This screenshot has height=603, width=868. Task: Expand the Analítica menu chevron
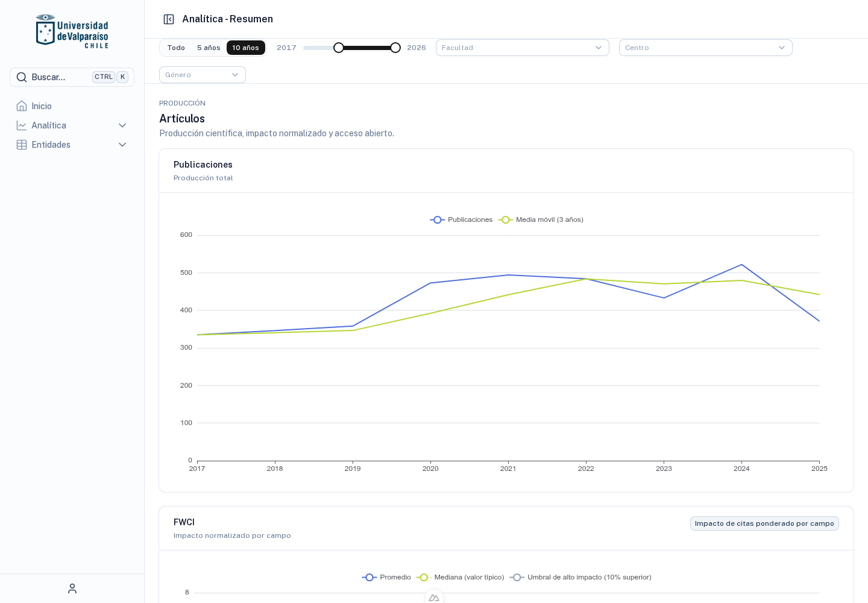(122, 125)
